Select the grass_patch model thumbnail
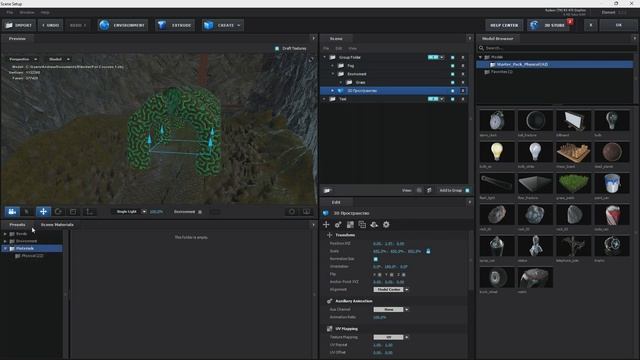This screenshot has height=360, width=640. pos(573,184)
